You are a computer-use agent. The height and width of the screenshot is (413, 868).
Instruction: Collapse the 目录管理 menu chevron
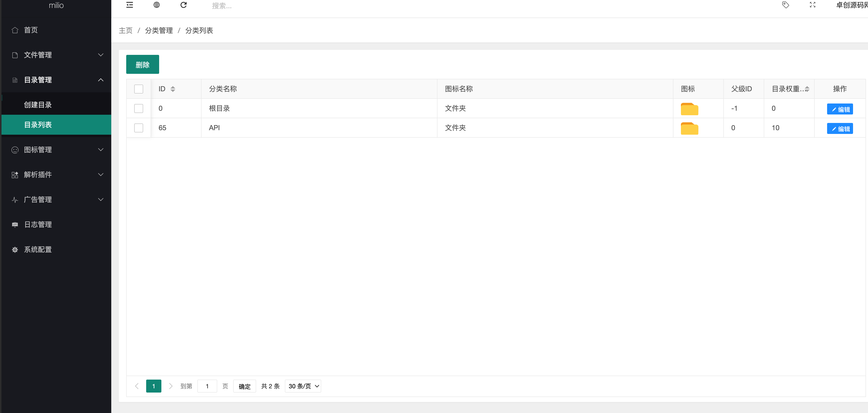point(101,80)
